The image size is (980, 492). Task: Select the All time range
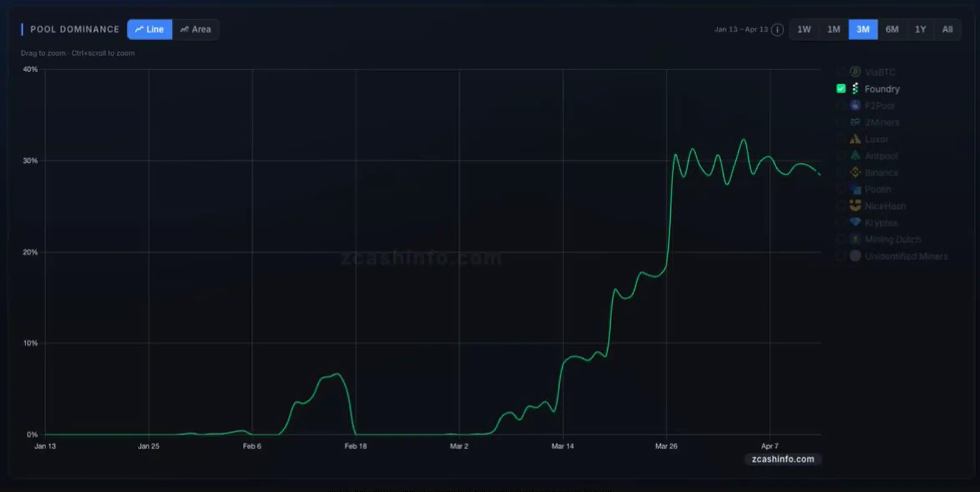947,29
